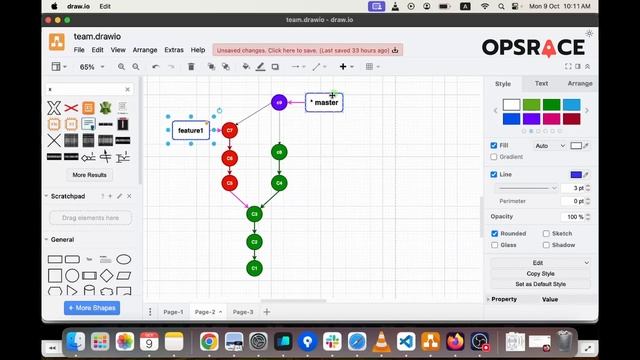
Task: Open the 65% zoom level dropdown
Action: 92,67
